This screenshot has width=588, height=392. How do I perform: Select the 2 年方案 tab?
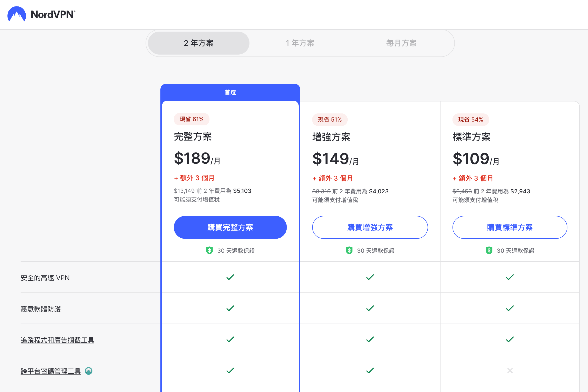click(x=198, y=43)
